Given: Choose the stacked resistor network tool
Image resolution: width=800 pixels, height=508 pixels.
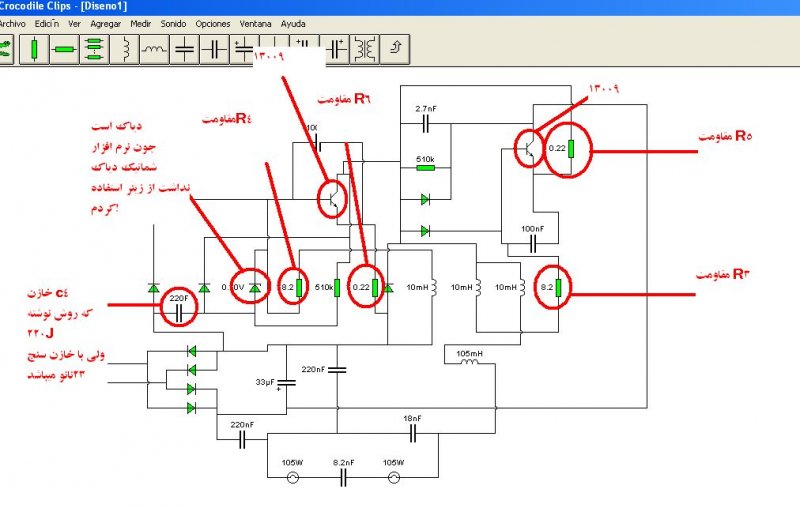Looking at the screenshot, I should [x=94, y=49].
